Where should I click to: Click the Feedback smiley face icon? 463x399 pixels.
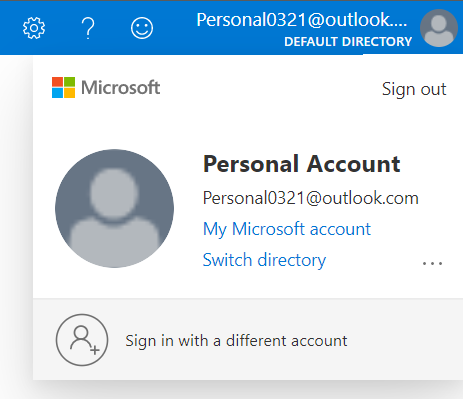tap(142, 28)
